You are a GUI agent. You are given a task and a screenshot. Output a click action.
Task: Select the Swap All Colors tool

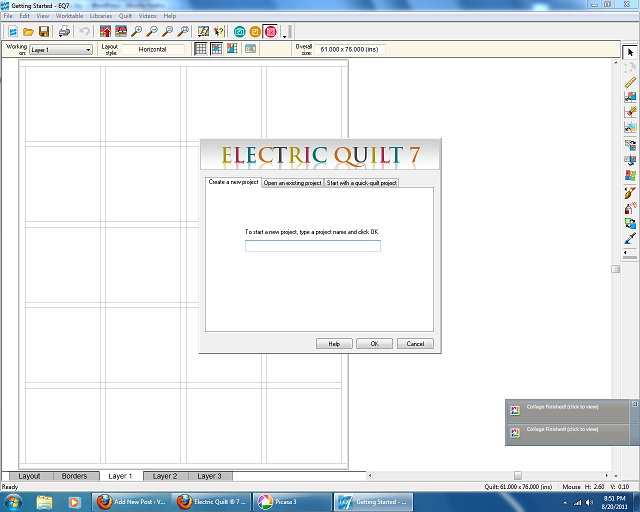[630, 223]
